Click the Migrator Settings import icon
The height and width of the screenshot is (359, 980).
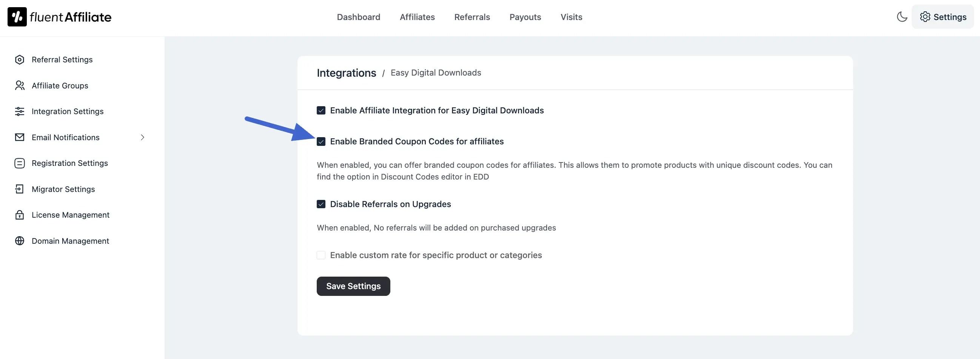tap(19, 189)
